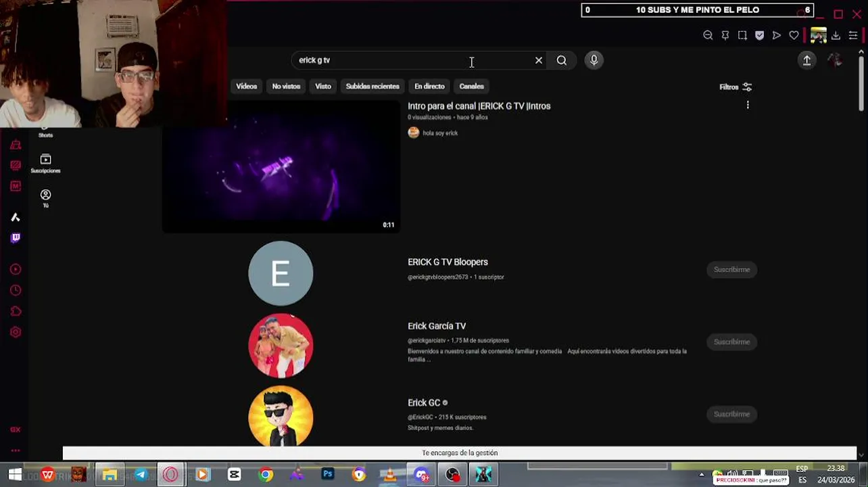This screenshot has width=868, height=487.
Task: Open the Opera profile picture in the toolbar
Action: tap(818, 35)
